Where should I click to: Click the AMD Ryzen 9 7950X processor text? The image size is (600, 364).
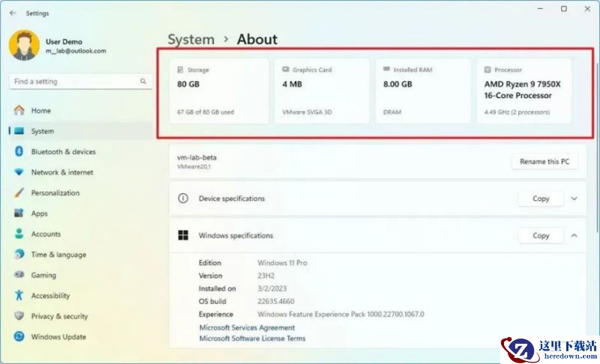tap(522, 90)
